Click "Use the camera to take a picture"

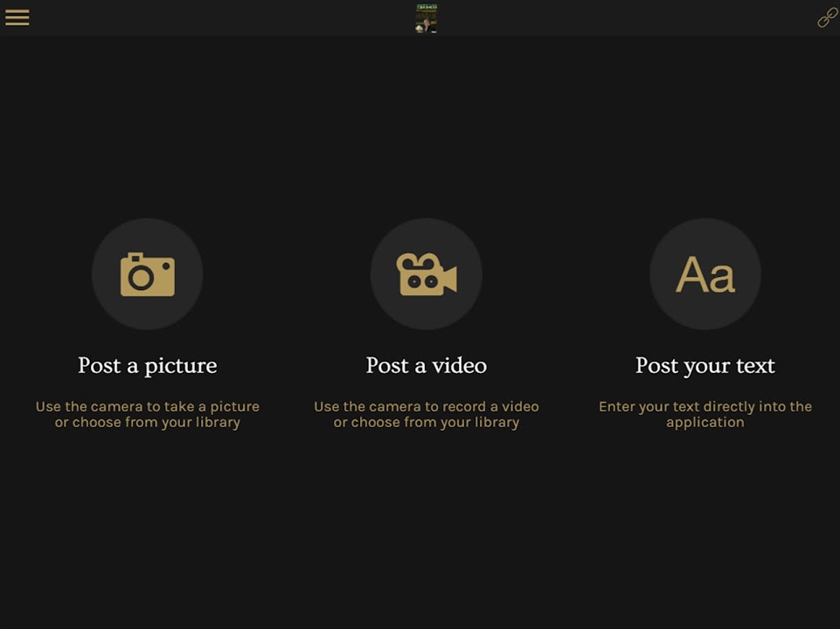(x=147, y=406)
